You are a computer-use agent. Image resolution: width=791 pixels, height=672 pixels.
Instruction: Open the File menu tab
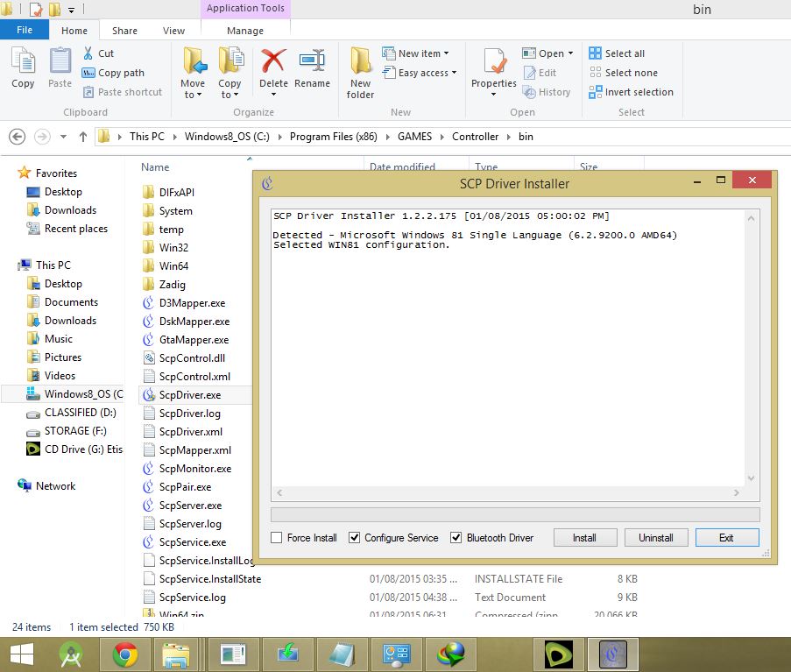25,31
